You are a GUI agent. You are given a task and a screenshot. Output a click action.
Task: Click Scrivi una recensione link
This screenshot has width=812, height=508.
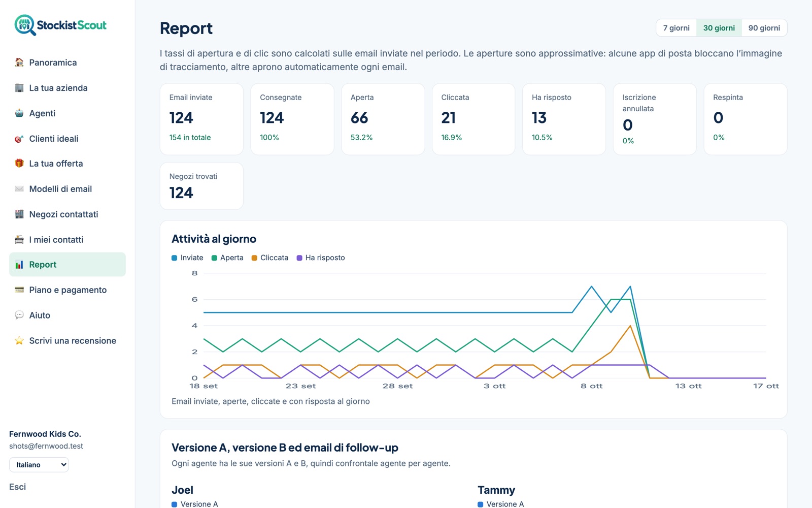67,341
